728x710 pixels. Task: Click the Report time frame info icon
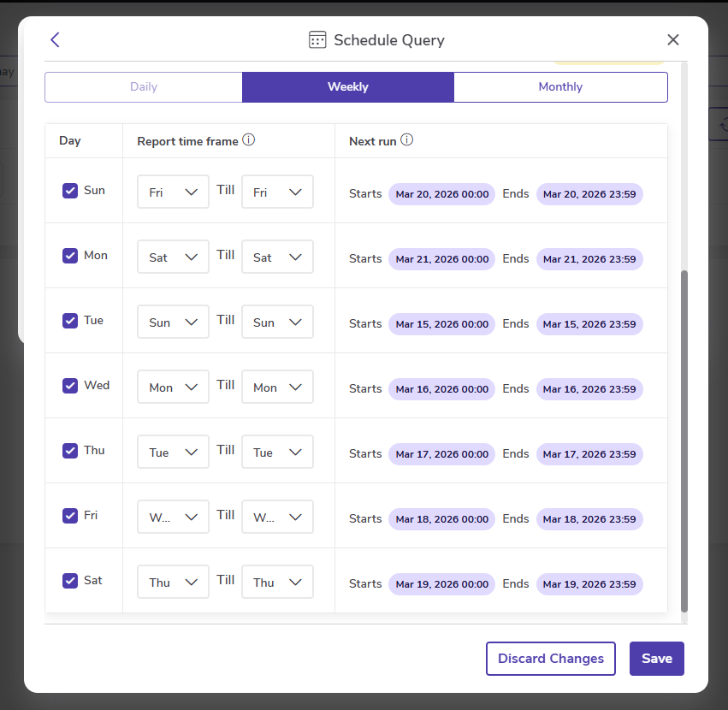point(249,140)
